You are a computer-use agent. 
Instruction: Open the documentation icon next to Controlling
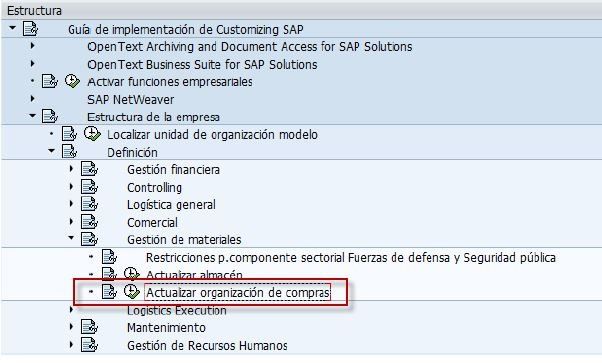pyautogui.click(x=89, y=187)
